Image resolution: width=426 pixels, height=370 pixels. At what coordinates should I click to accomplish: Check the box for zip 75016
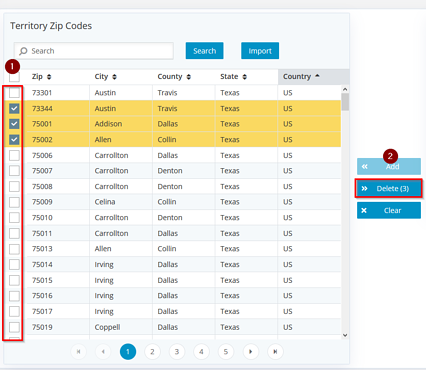click(x=14, y=296)
